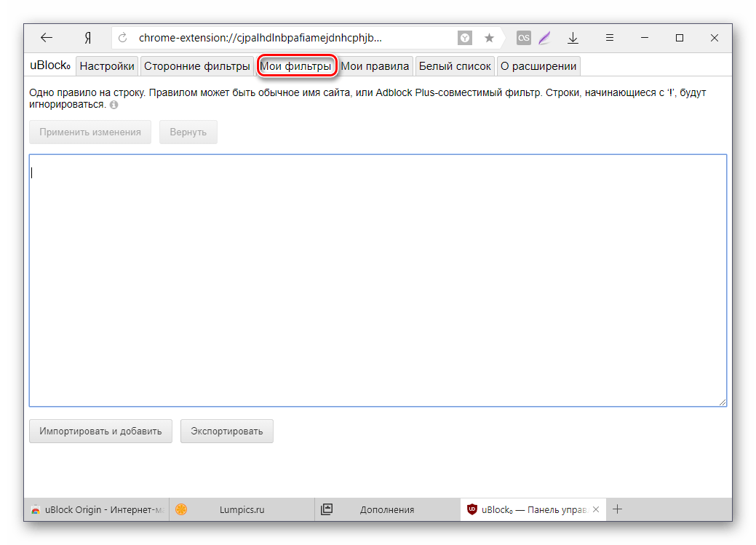Click inside the filters text area
The width and height of the screenshot is (756, 545).
tap(378, 280)
